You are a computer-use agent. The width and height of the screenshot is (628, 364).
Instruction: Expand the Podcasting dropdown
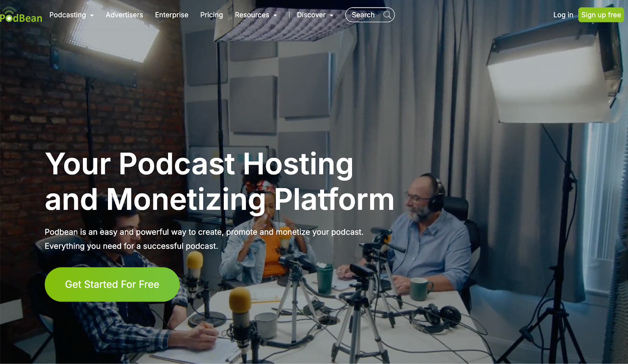point(67,15)
